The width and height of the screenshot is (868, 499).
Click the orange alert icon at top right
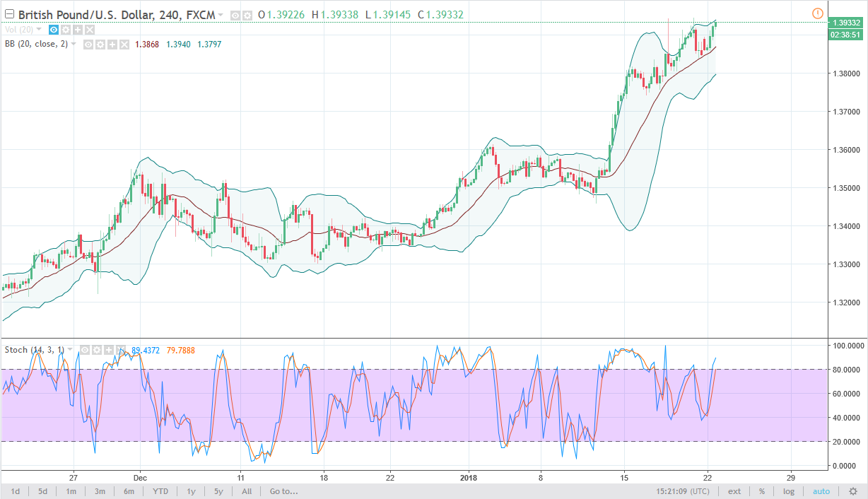pos(818,13)
